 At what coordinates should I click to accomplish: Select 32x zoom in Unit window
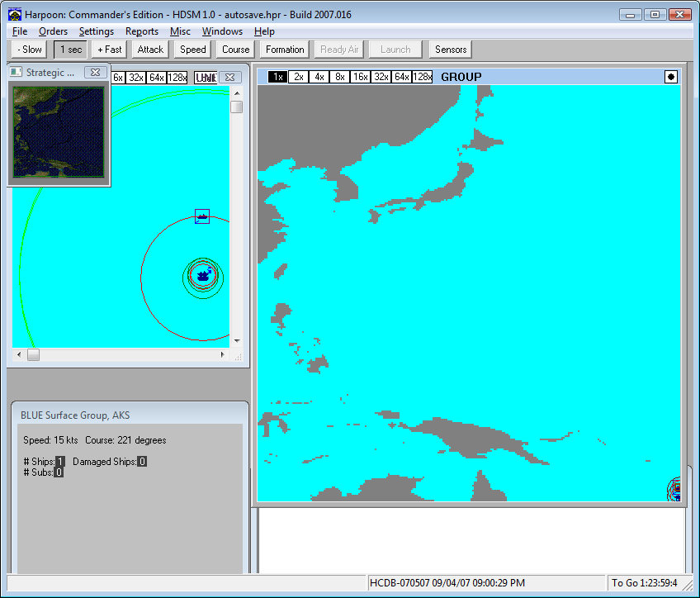click(x=136, y=78)
